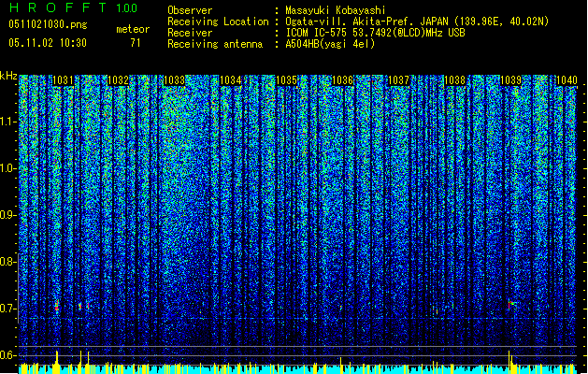
Task: Select the file name 0511021030.png
Action: coord(48,24)
